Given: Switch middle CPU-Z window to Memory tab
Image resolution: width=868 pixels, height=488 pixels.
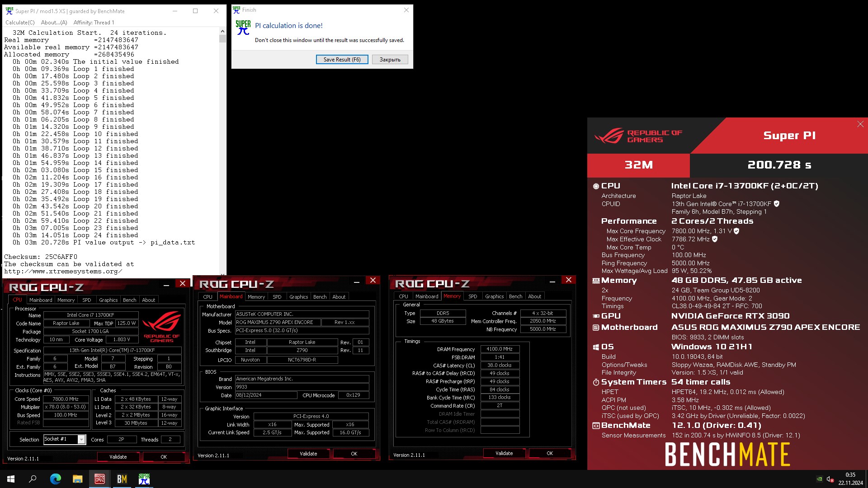Looking at the screenshot, I should (x=256, y=297).
